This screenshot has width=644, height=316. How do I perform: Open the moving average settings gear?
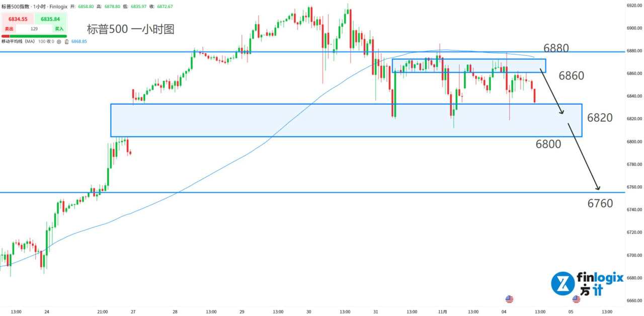59,41
